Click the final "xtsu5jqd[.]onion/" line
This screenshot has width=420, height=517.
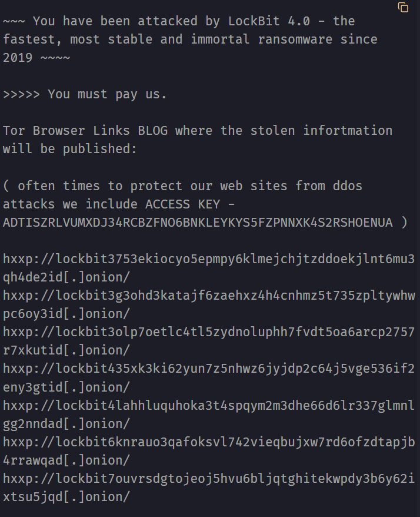click(x=66, y=497)
